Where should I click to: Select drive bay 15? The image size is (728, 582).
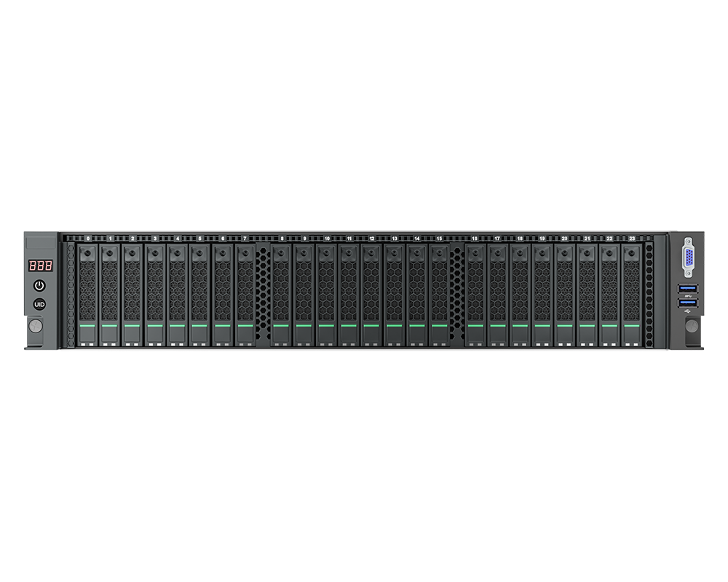click(439, 295)
